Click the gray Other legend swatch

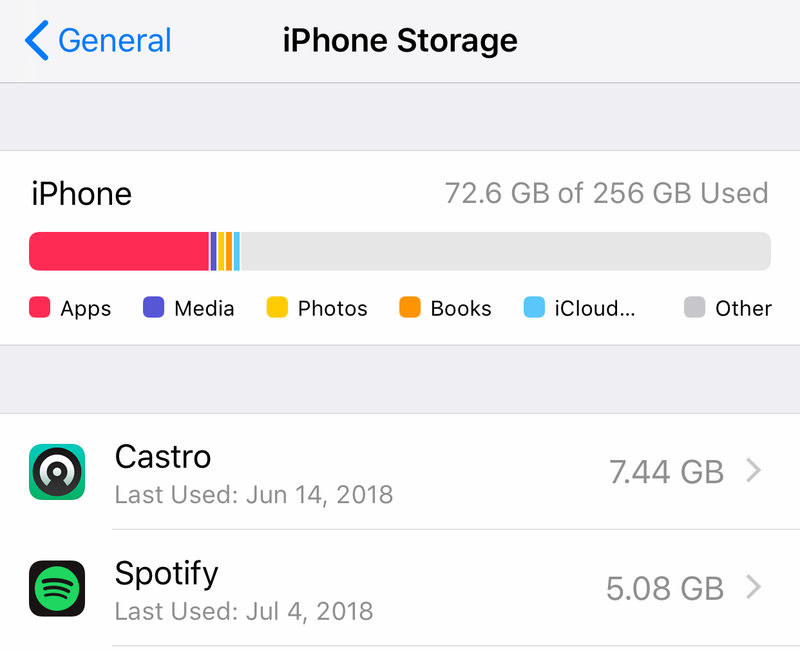694,307
